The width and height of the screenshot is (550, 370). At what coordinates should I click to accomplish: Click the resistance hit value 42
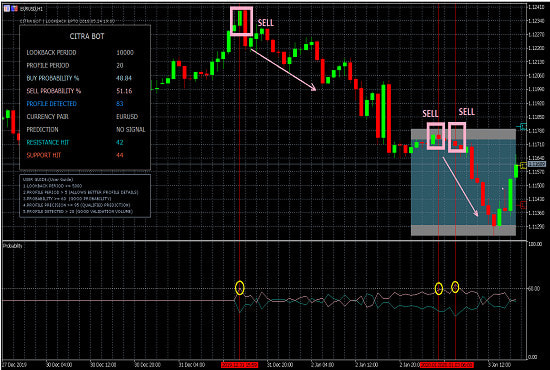(x=120, y=143)
